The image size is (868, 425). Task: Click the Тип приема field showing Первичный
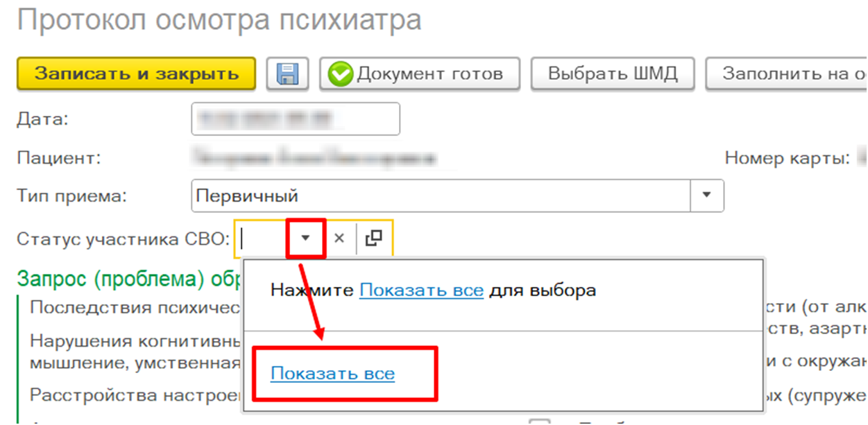441,196
